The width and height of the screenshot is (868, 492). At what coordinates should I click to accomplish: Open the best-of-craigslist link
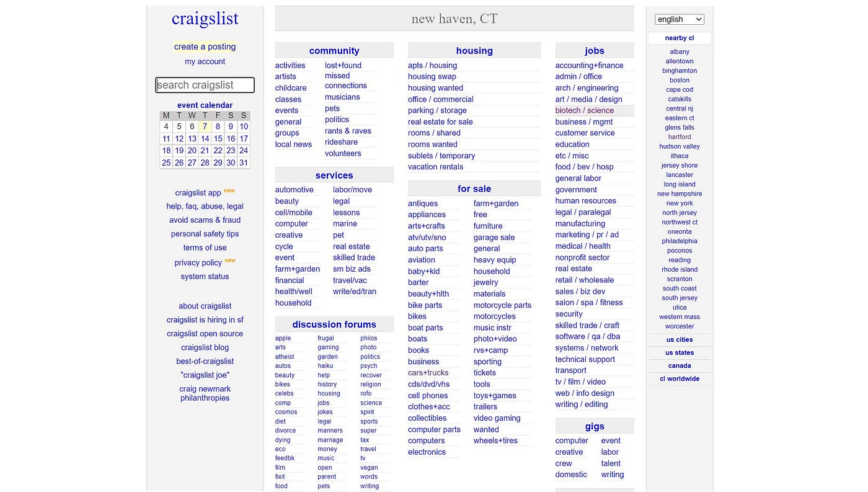[x=205, y=361]
